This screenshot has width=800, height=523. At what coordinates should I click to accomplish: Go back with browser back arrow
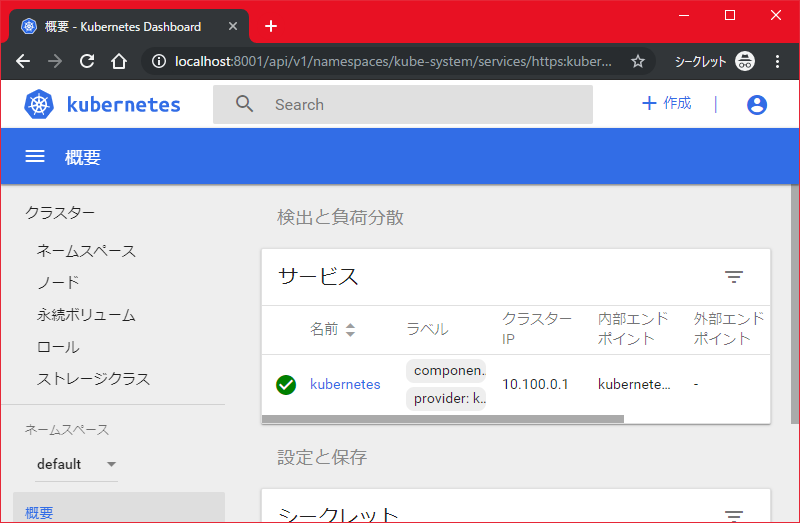pyautogui.click(x=23, y=62)
